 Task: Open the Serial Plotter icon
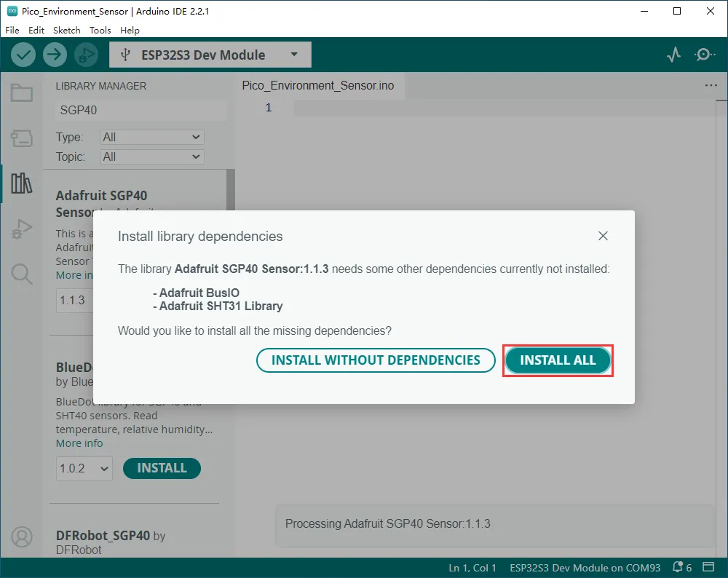(673, 55)
